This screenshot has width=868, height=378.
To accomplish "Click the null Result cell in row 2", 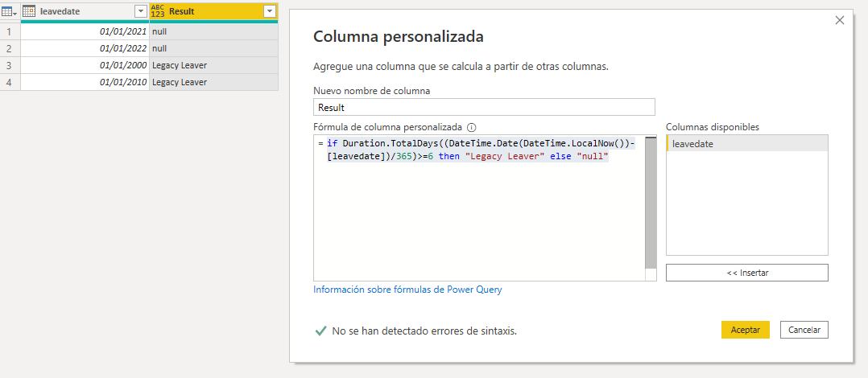I will (213, 48).
